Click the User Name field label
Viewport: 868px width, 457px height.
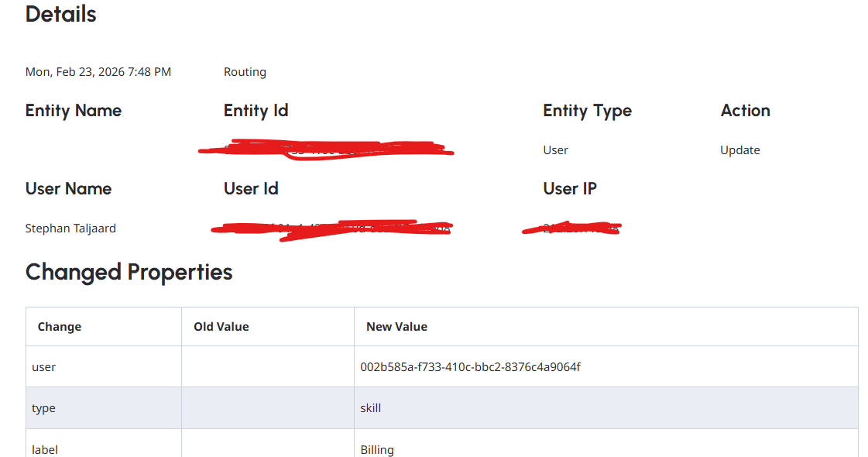point(68,189)
